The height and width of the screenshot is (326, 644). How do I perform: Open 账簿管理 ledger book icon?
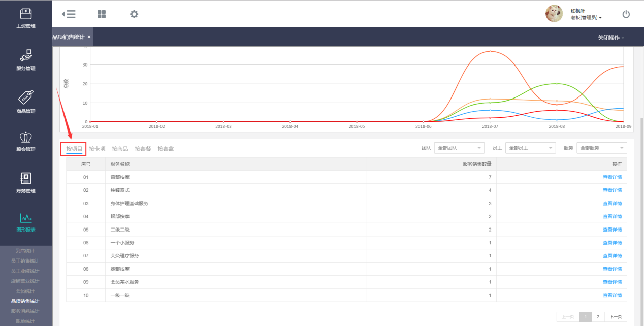point(26,178)
